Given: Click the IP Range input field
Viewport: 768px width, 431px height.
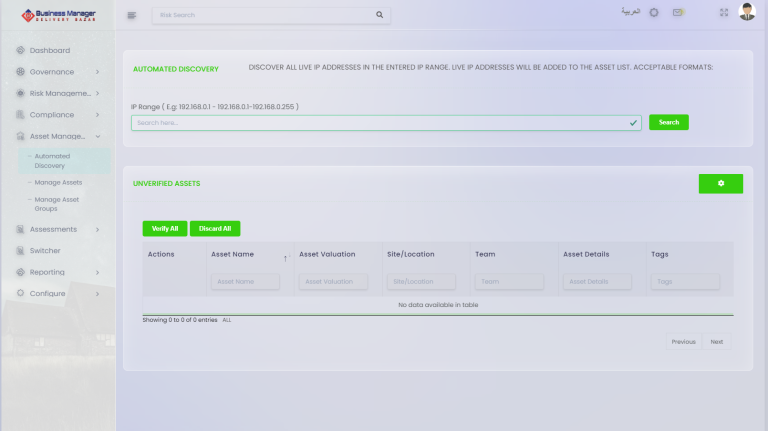Looking at the screenshot, I should click(x=380, y=122).
